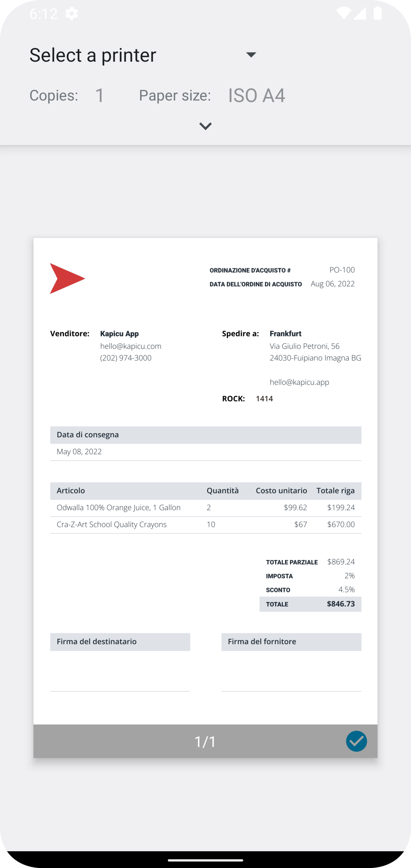The image size is (411, 868).
Task: Tap the settings gear in the status bar
Action: coord(71,14)
